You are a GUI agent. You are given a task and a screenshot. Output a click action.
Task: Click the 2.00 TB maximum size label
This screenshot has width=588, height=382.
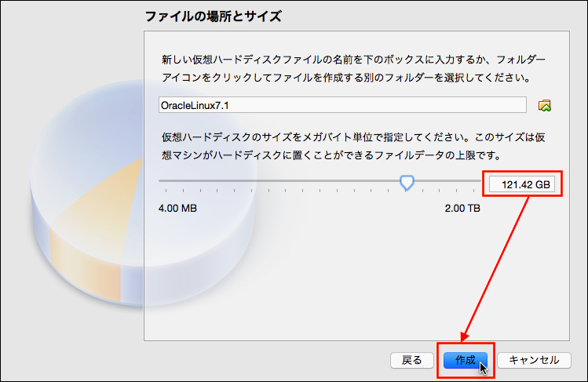[462, 209]
